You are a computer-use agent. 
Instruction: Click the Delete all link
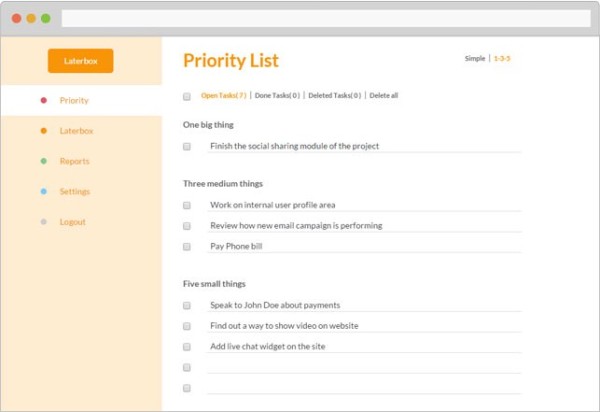click(x=384, y=96)
